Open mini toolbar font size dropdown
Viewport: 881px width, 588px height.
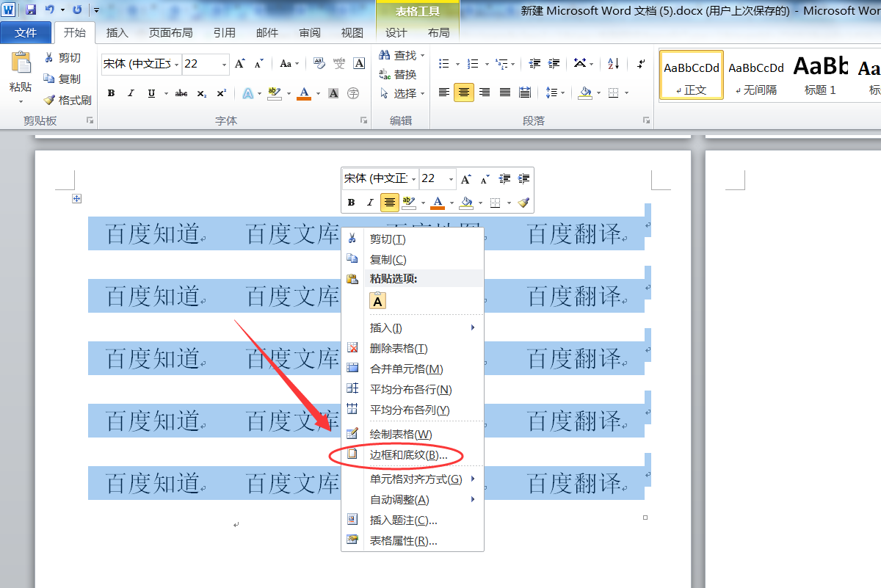point(451,179)
